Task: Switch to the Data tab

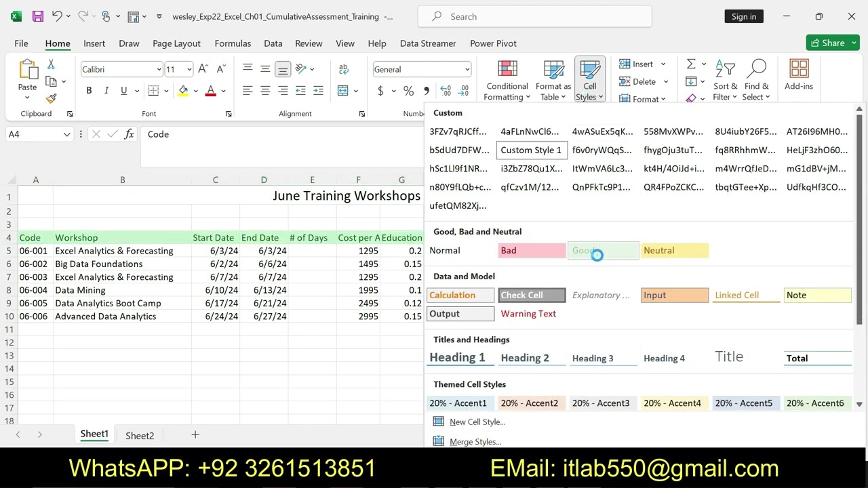Action: coord(273,43)
